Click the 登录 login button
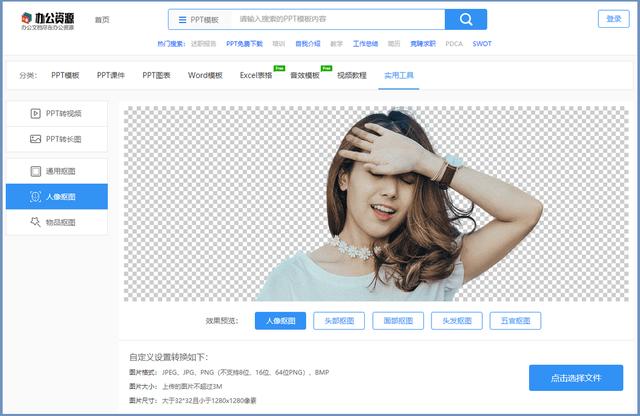This screenshot has width=640, height=416. tap(613, 19)
